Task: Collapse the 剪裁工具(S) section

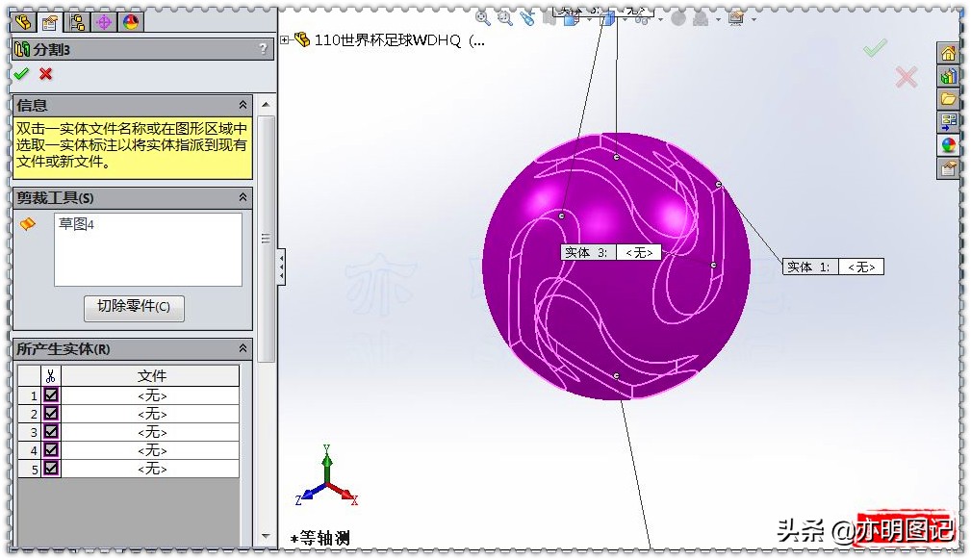Action: pos(243,197)
